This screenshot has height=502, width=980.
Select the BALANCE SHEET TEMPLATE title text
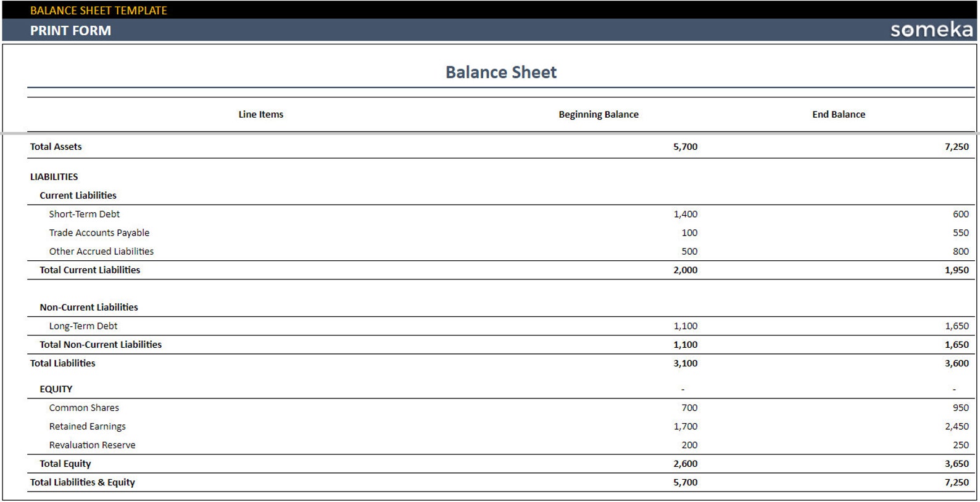(x=99, y=10)
